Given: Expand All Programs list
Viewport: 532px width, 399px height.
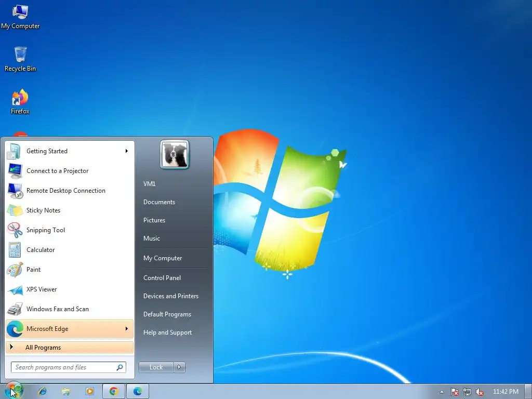Looking at the screenshot, I should (70, 348).
